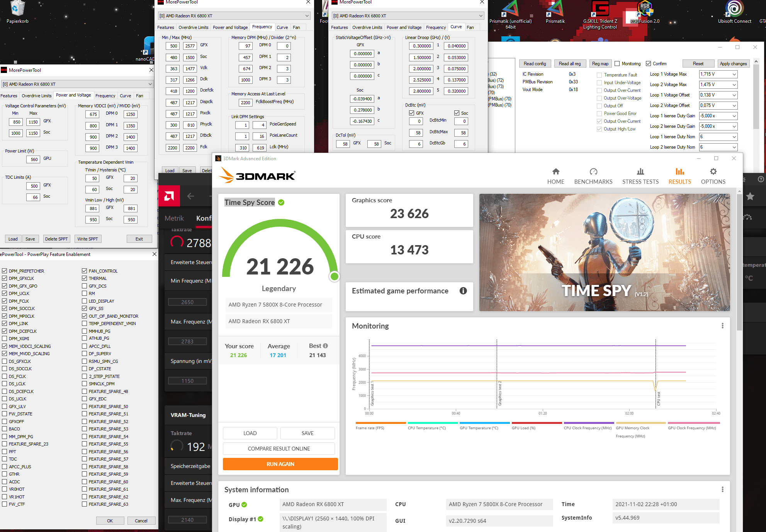Click the Power Limit GPU value field
Screen dimensions: 766x532
click(x=34, y=159)
